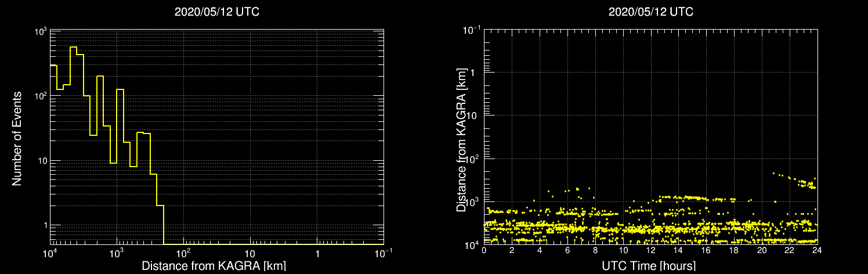Screen dimensions: 868x274
Task: Pick the 1 tick on the histogram distance axis
Action: click(317, 255)
